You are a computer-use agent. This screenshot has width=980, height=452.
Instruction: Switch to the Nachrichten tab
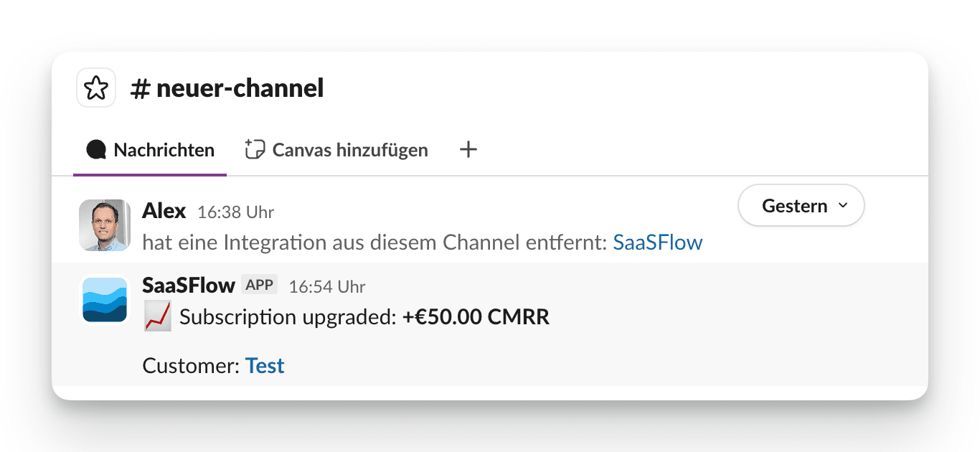click(x=164, y=150)
